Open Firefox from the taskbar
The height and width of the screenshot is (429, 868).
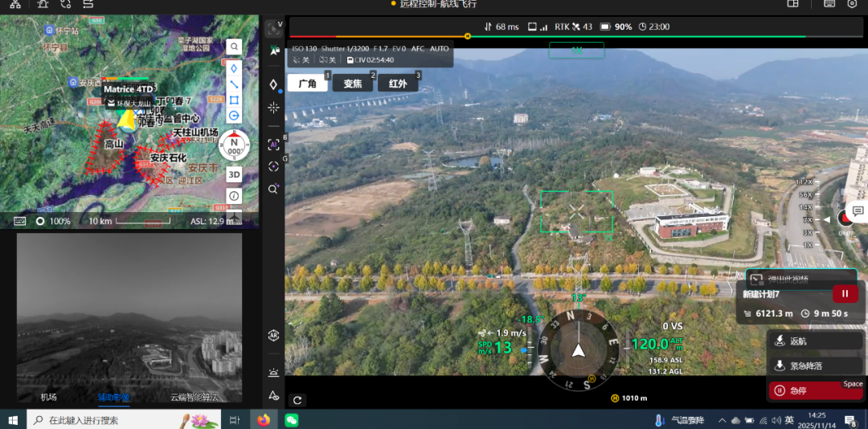(264, 421)
